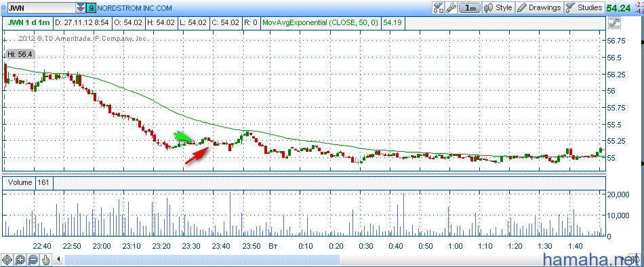Open the Style menu
The height and width of the screenshot is (267, 644).
pos(499,7)
